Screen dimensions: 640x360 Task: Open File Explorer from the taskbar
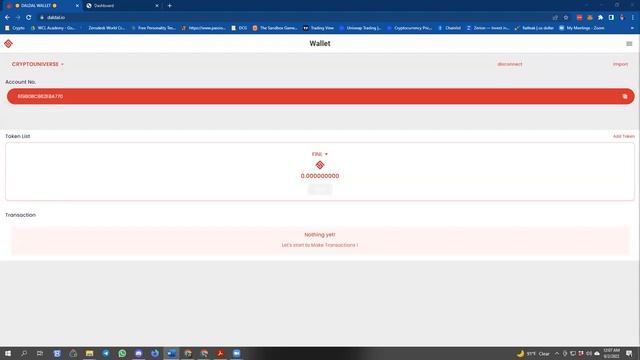pyautogui.click(x=89, y=353)
